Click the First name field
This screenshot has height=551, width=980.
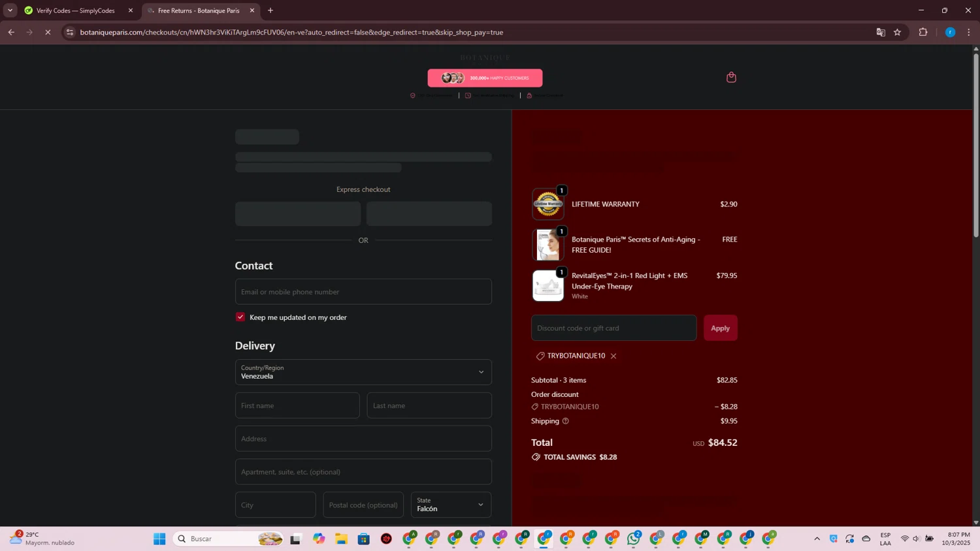coord(297,405)
